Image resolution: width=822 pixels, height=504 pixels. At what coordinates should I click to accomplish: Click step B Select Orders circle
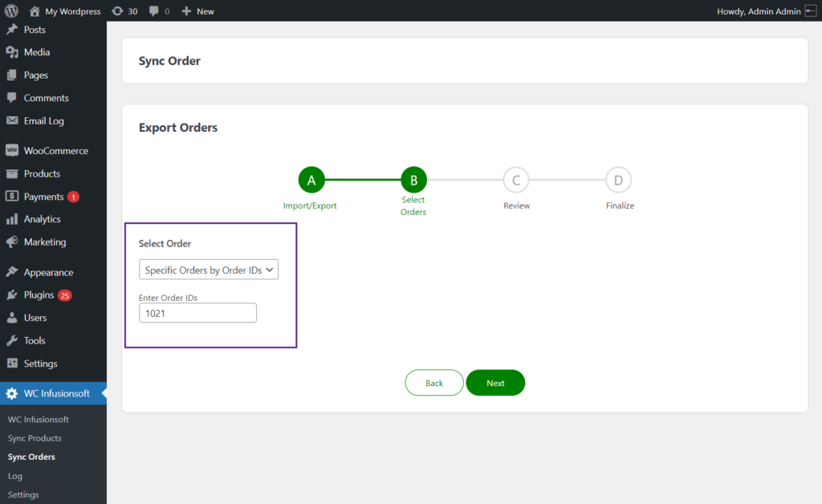(x=413, y=181)
